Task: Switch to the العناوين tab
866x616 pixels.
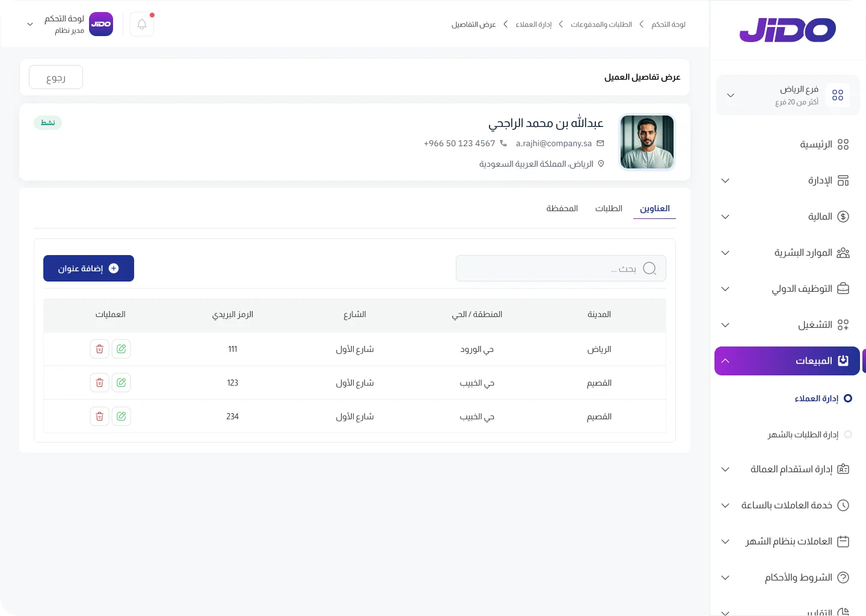Action: coord(655,208)
